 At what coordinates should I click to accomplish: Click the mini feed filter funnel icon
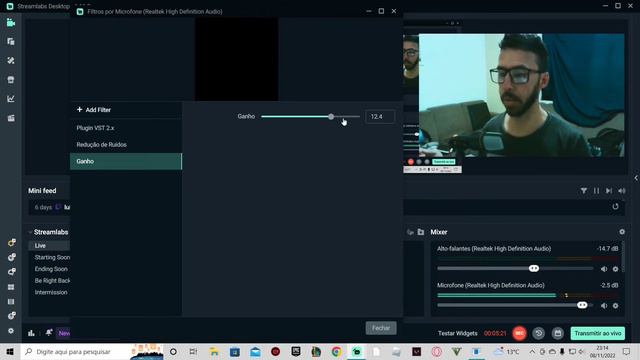584,191
